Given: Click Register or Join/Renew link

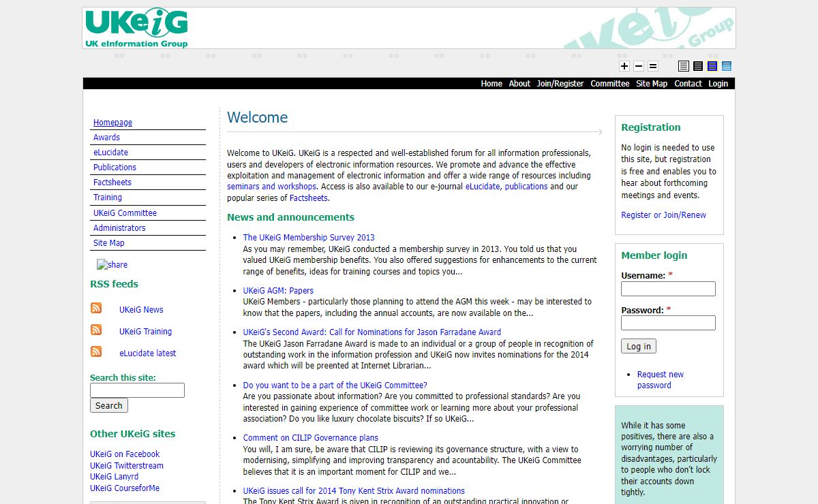Looking at the screenshot, I should [663, 215].
